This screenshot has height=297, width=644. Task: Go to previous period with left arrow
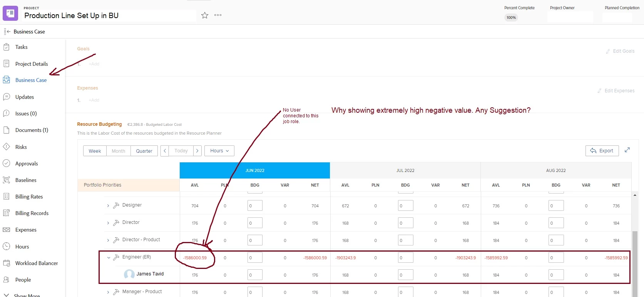(165, 151)
